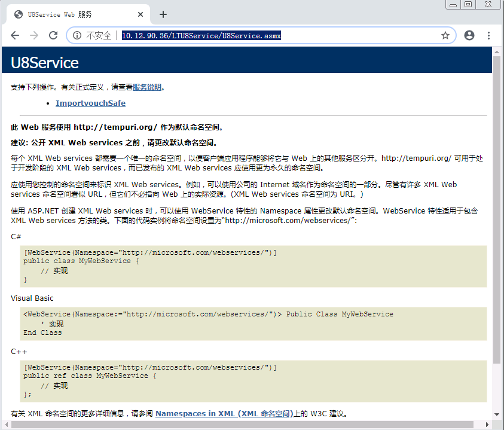
Task: Go forward with the arrow button
Action: (33, 35)
